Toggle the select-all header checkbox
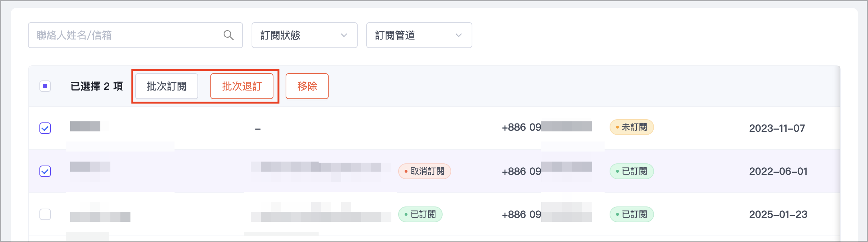This screenshot has height=242, width=868. (x=45, y=86)
